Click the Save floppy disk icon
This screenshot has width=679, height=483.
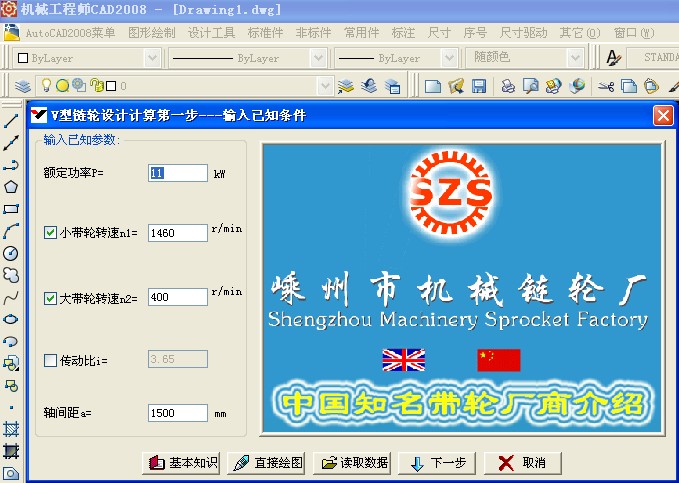coord(479,86)
